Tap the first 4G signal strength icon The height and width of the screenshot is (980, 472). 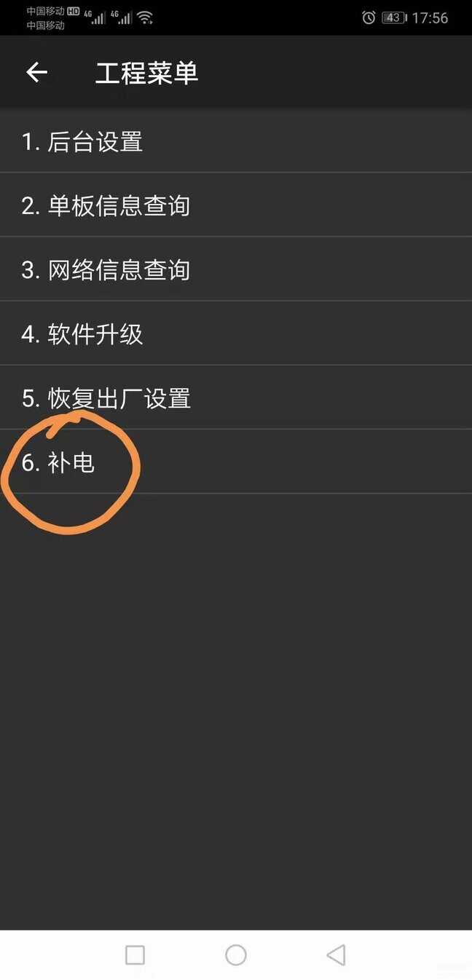(x=95, y=17)
